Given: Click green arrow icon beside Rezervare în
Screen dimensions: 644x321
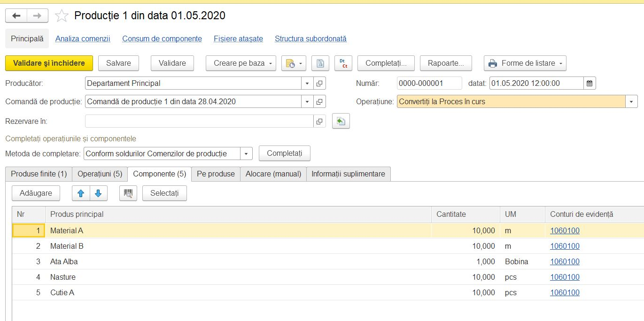Looking at the screenshot, I should (341, 121).
